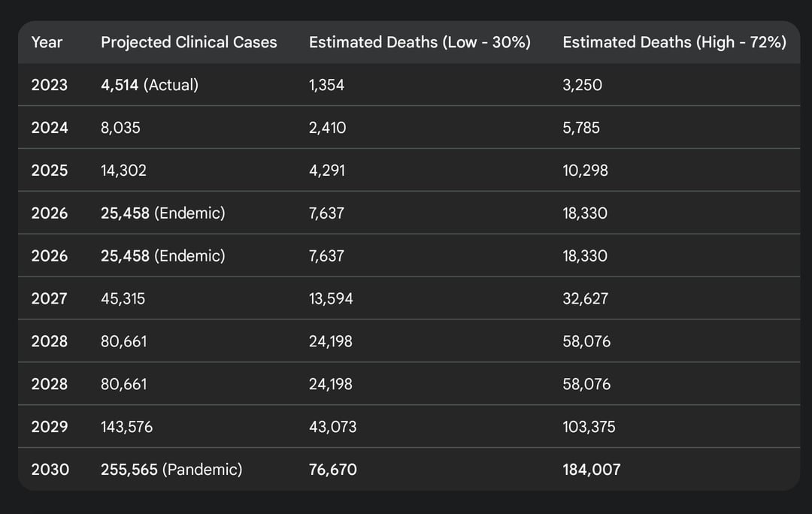Click the 14,302 projected cases cell
The width and height of the screenshot is (812, 514).
coord(123,171)
